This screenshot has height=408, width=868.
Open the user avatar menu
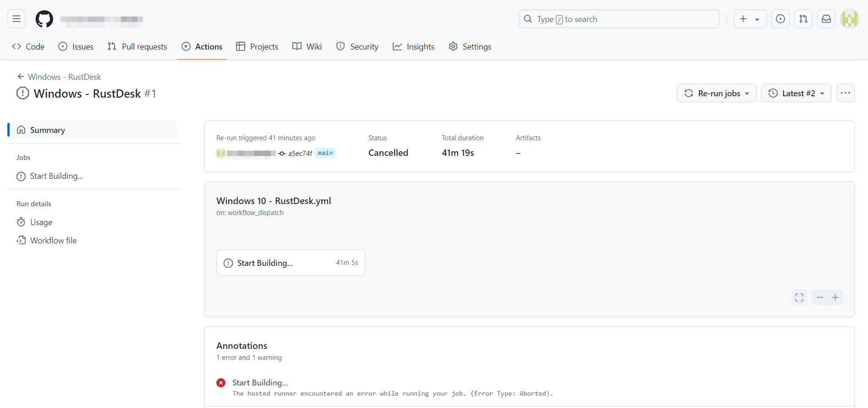(x=850, y=19)
